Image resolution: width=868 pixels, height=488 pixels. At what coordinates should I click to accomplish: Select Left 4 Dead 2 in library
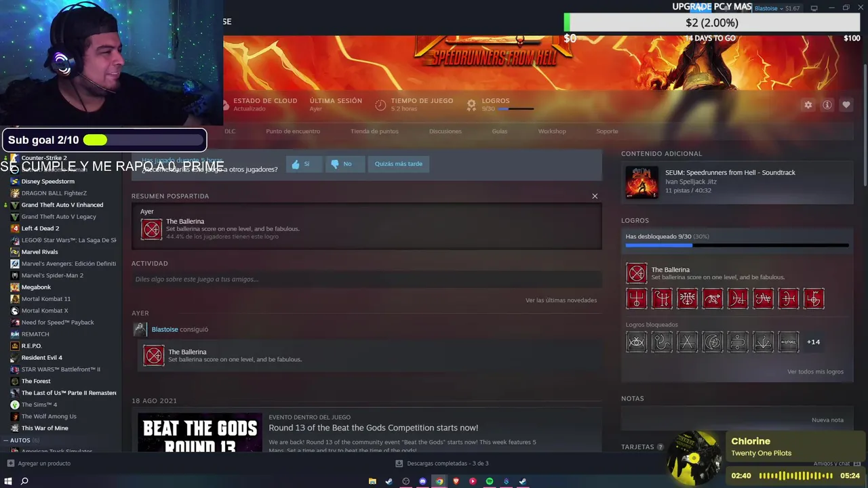coord(40,228)
